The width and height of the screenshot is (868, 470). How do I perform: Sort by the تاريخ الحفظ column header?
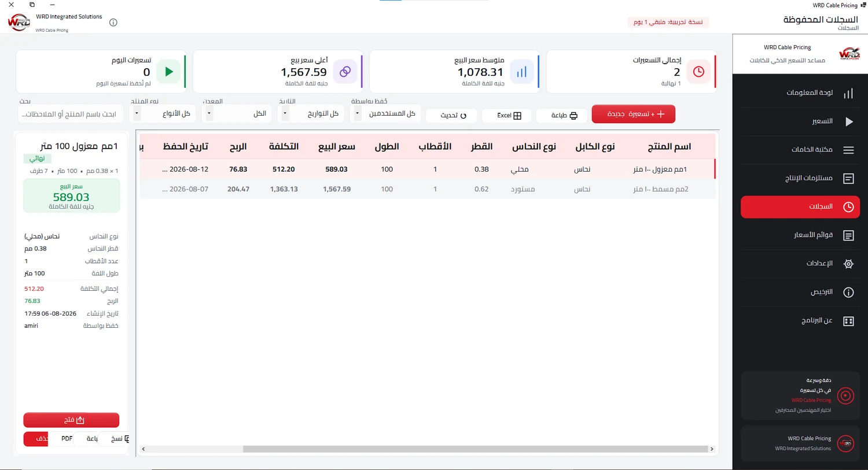[186, 147]
